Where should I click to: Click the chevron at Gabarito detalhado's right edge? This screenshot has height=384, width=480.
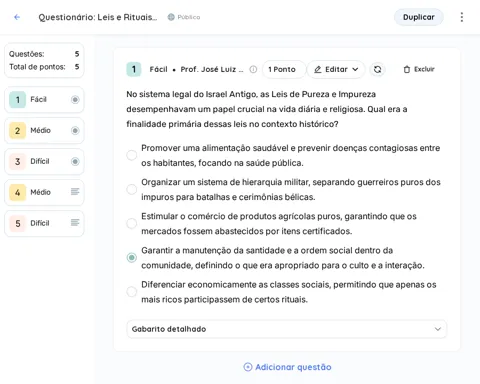[x=438, y=329]
